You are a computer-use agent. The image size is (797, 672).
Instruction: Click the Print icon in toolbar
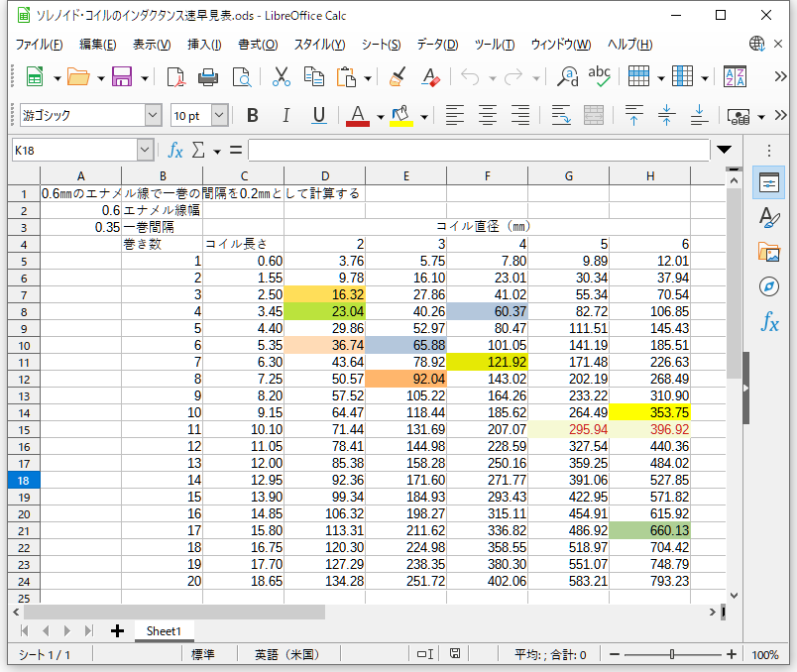[208, 77]
